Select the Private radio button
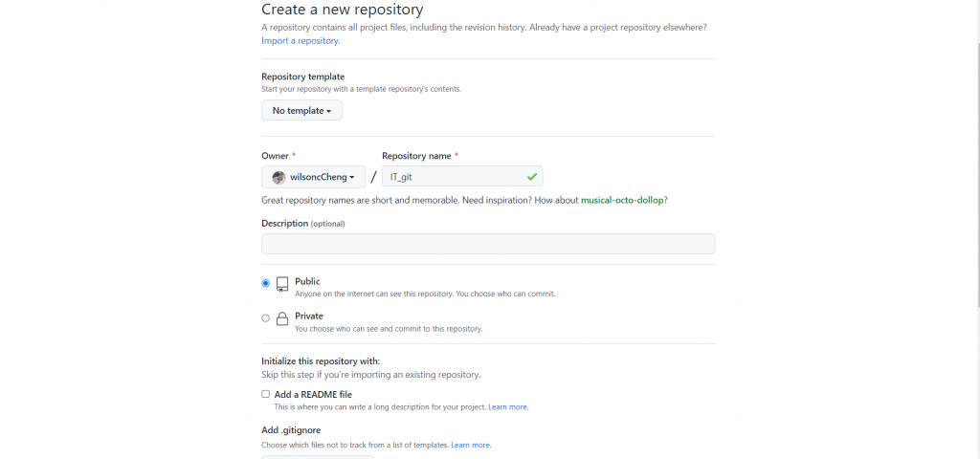The width and height of the screenshot is (980, 459). tap(266, 317)
